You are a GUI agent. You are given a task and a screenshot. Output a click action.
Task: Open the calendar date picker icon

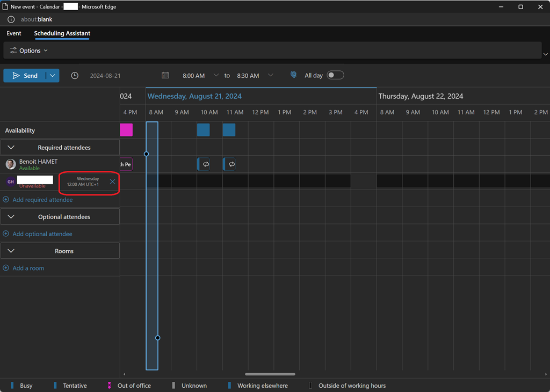click(x=165, y=76)
